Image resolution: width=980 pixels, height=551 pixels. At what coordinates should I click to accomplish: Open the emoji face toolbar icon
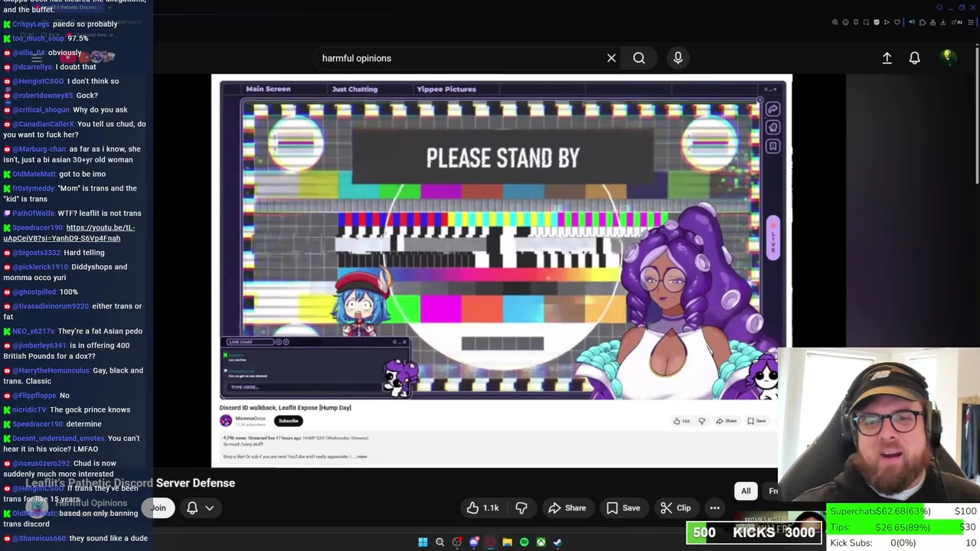tap(845, 22)
